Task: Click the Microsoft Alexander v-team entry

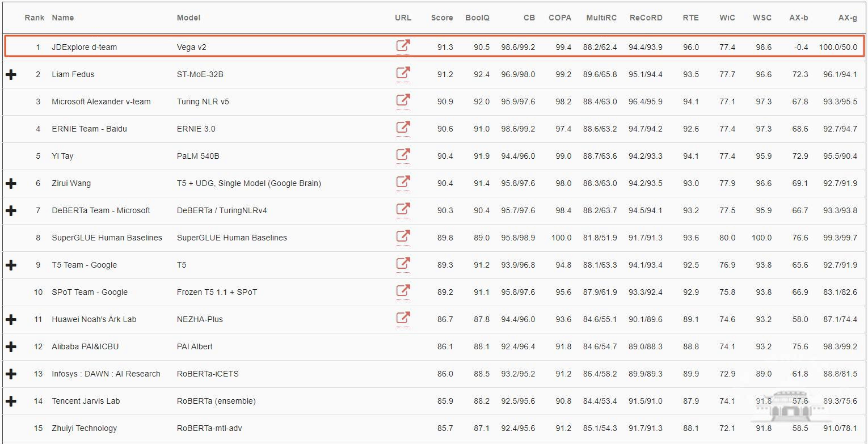Action: [x=101, y=102]
